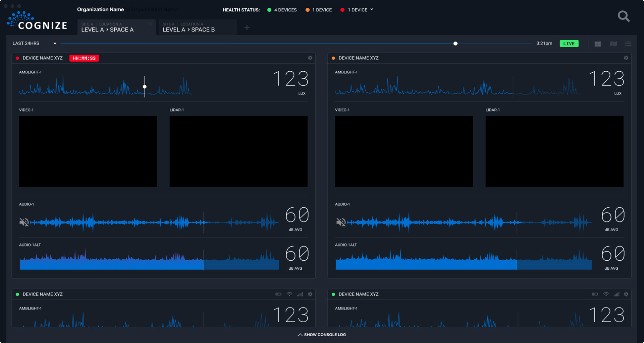Open the search magnifier icon
The image size is (644, 343).
point(624,16)
